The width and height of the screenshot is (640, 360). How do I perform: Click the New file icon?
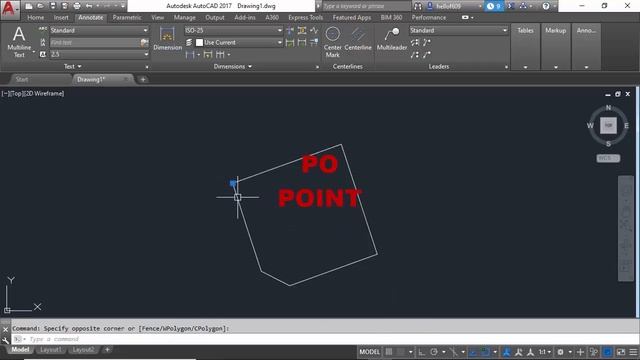[29, 6]
